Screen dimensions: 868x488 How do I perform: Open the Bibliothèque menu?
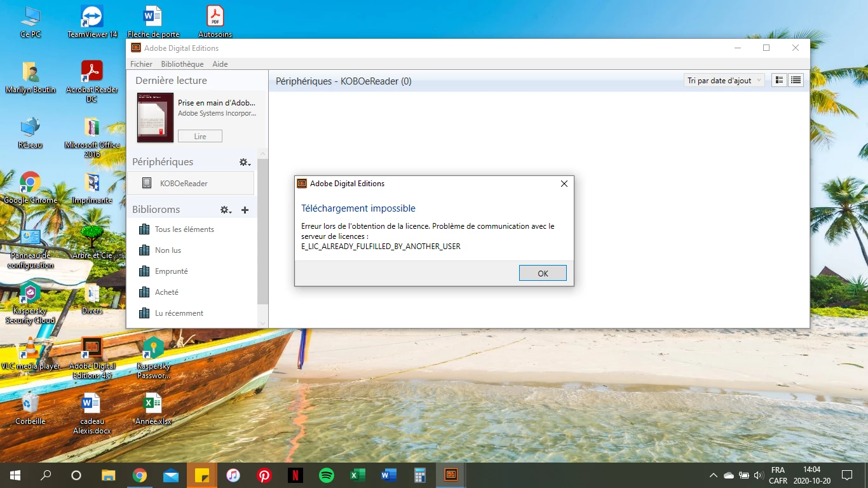182,64
